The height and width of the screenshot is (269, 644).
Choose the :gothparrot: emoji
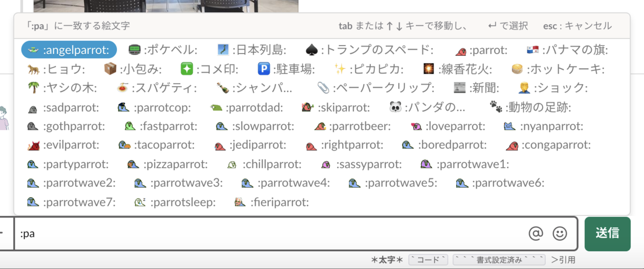click(66, 126)
